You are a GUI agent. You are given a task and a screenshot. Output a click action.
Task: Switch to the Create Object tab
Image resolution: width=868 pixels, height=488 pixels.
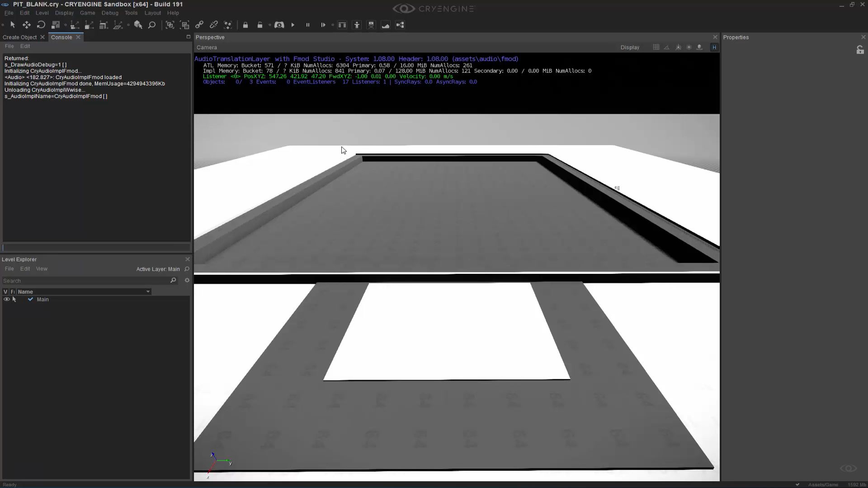pos(19,37)
